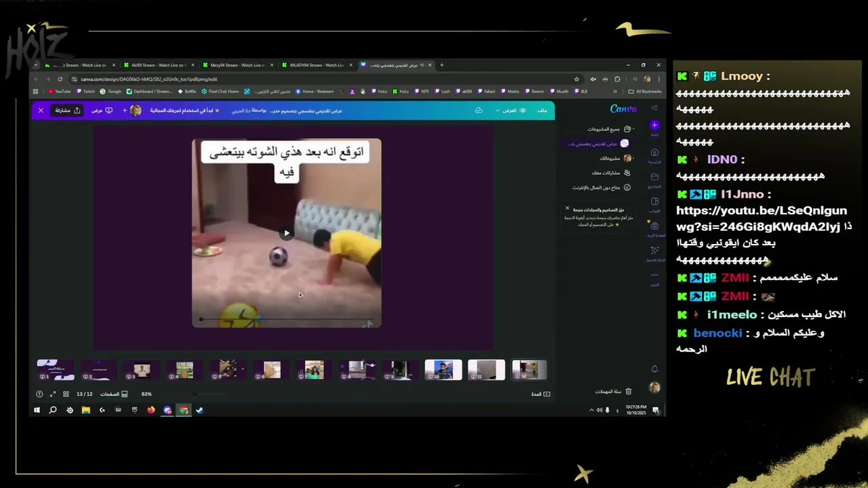Select slide thumbnail 1
The image size is (868, 488).
tap(55, 369)
